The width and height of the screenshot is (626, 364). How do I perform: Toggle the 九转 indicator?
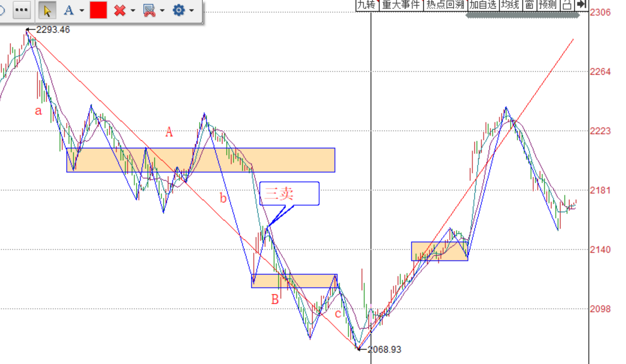tap(366, 5)
